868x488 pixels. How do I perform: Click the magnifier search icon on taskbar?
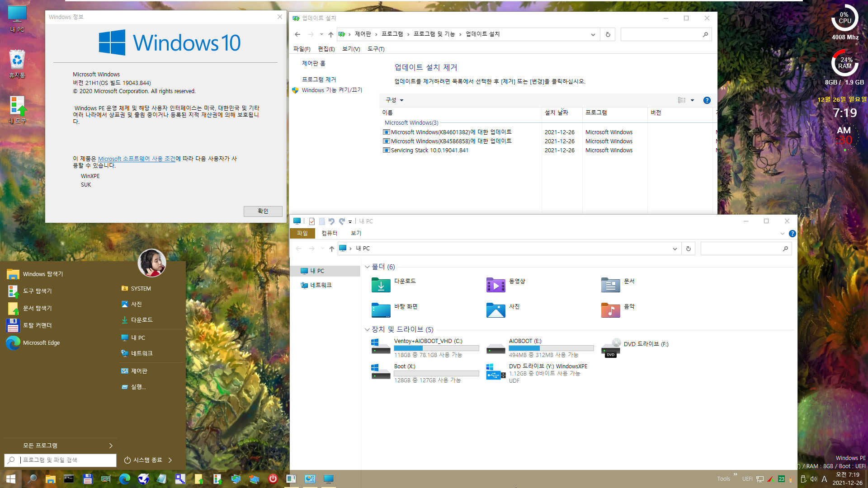point(32,479)
